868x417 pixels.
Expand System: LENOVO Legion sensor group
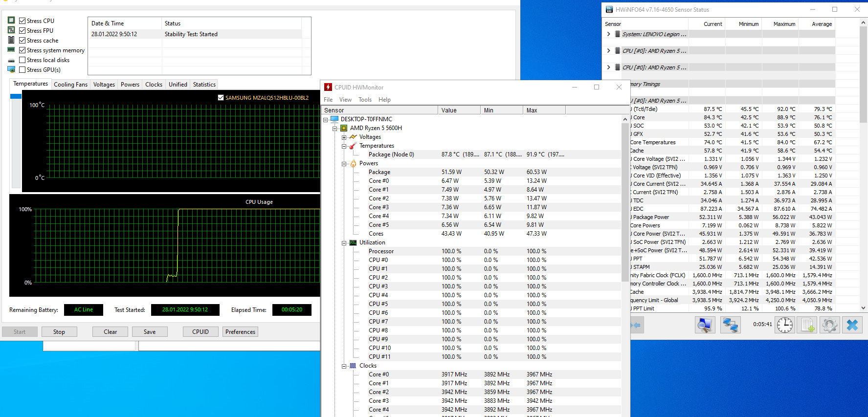point(608,34)
